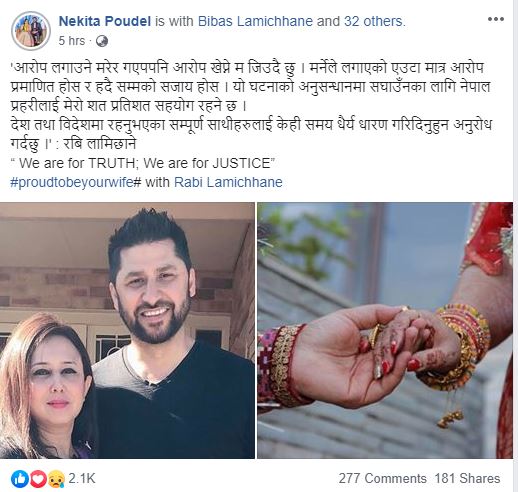518x492 pixels.
Task: Open Rabi Lamichhane's profile link
Action: [228, 182]
